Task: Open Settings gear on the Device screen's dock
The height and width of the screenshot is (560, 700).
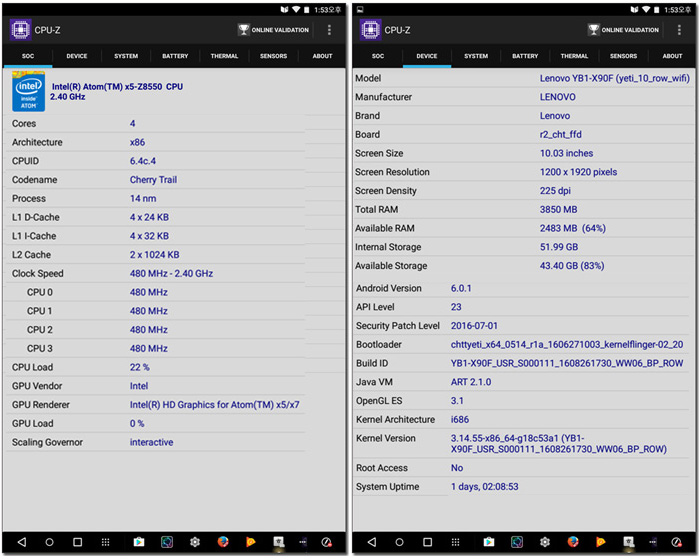Action: [545, 542]
